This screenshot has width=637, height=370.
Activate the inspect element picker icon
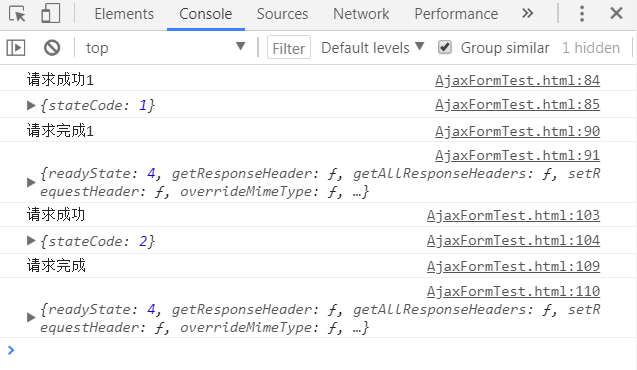[17, 14]
